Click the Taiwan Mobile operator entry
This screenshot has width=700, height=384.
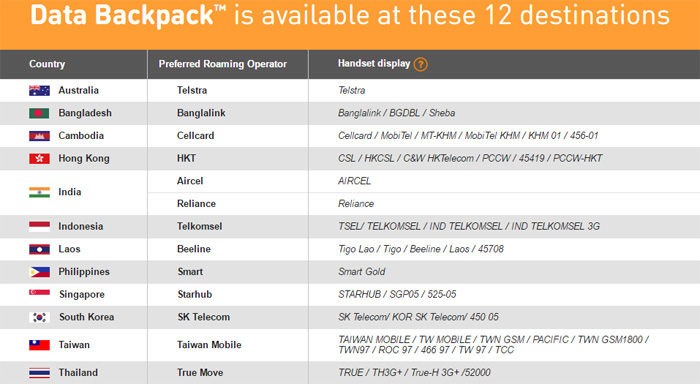click(x=209, y=345)
